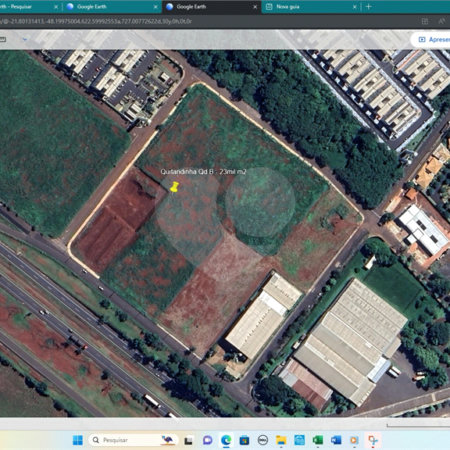
Task: Open Windows Start menu
Action: click(78, 440)
